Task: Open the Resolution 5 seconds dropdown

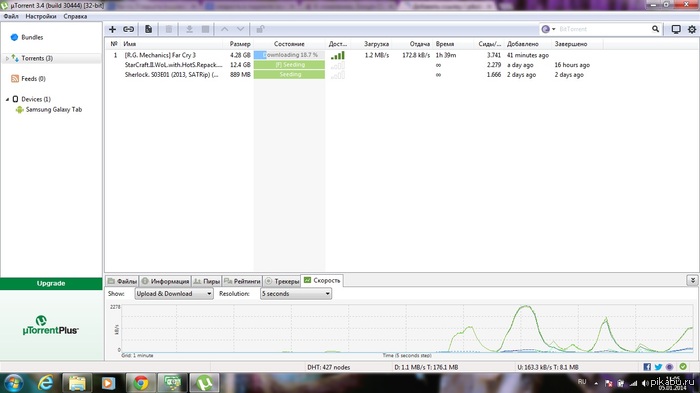Action: pos(296,293)
